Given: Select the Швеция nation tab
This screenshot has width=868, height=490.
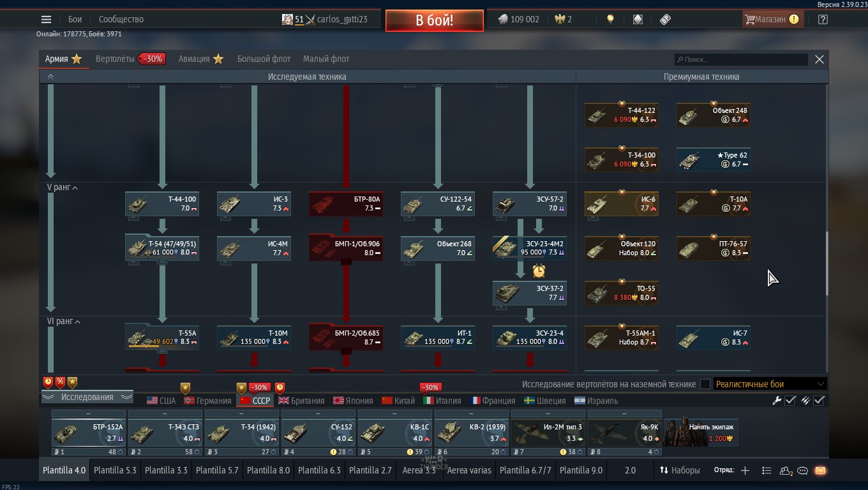Looking at the screenshot, I should click(x=545, y=401).
